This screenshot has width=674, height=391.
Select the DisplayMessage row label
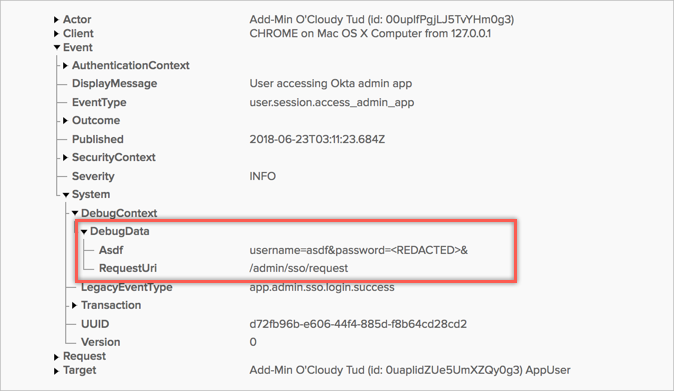[x=114, y=84]
